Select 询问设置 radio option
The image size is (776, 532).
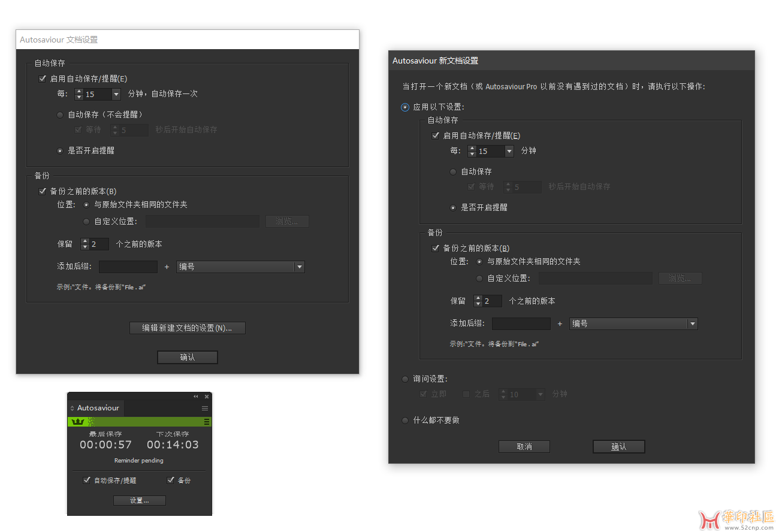click(x=405, y=379)
